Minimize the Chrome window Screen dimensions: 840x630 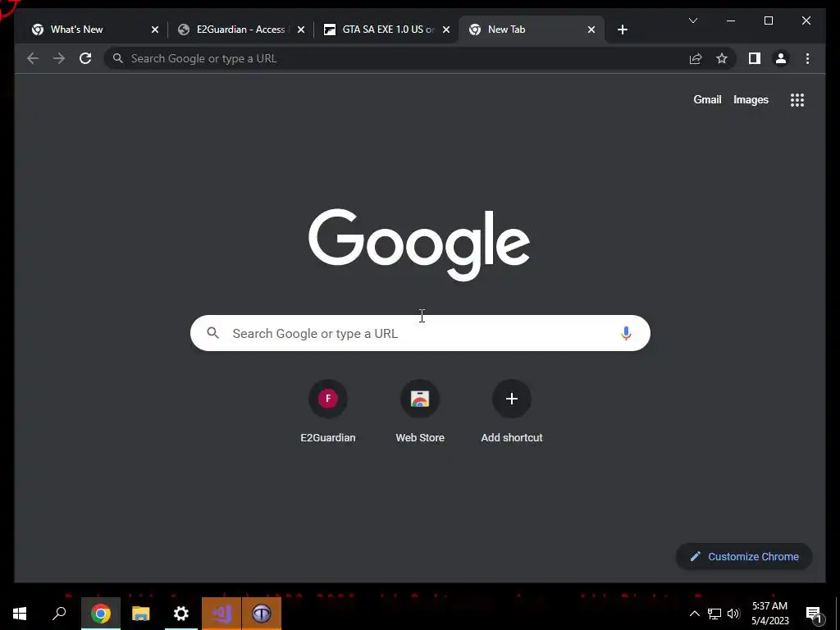pos(731,21)
